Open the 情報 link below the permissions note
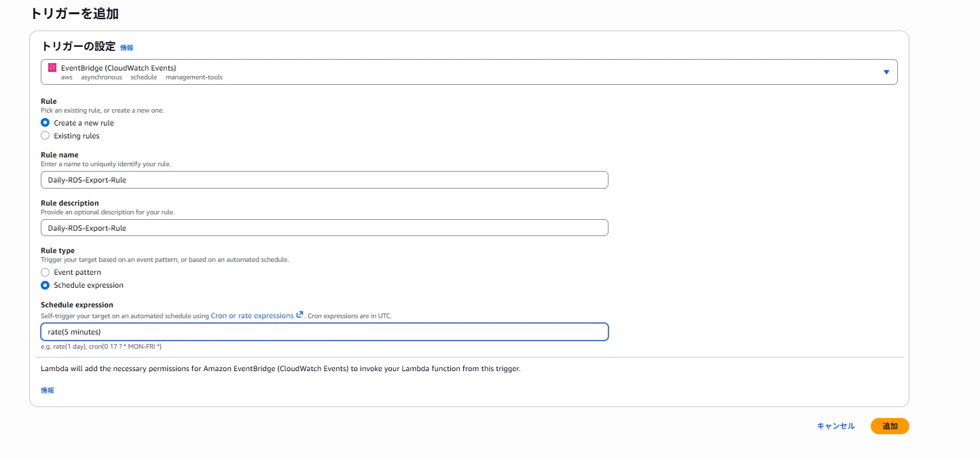The height and width of the screenshot is (460, 980). (48, 391)
